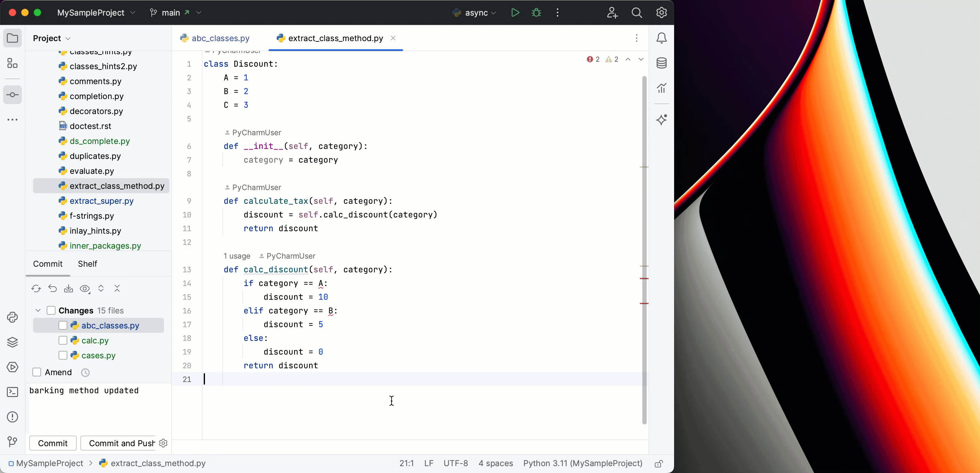The image size is (980, 473).
Task: Click the Commit button
Action: point(53,443)
